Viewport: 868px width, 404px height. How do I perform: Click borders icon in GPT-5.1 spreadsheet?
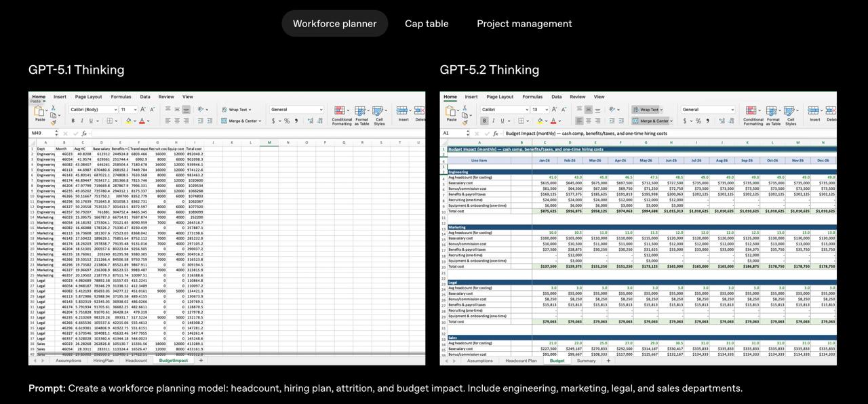coord(109,121)
